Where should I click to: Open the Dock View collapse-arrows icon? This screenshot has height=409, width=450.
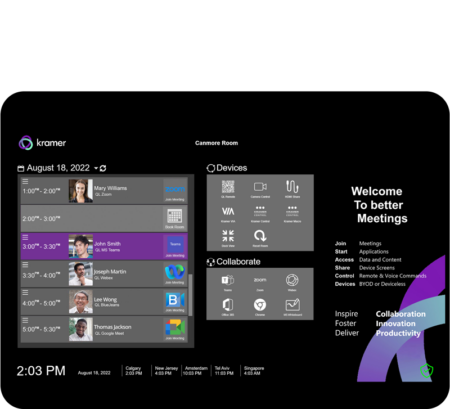click(228, 236)
